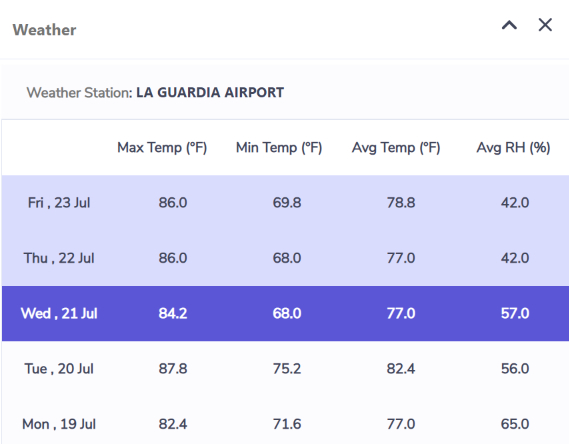This screenshot has height=444, width=569.
Task: Click the 87.8 max temp value for Tuesday
Action: point(173,369)
